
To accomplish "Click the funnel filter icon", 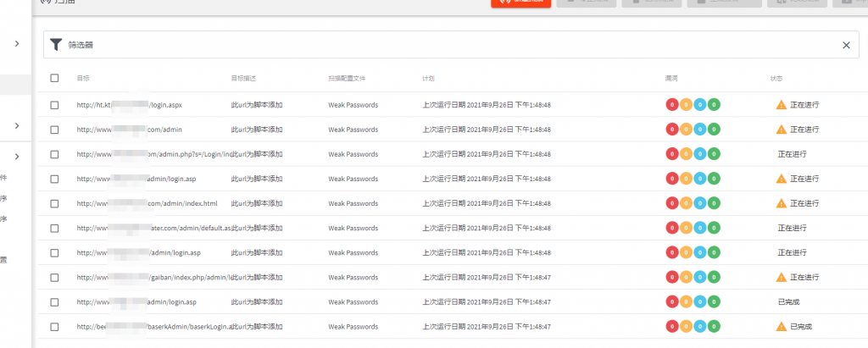I will (x=55, y=45).
